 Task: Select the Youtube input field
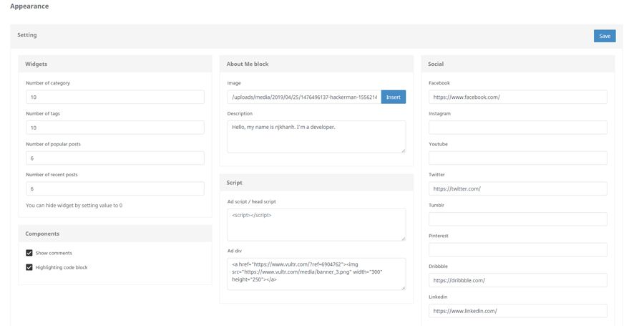point(517,158)
